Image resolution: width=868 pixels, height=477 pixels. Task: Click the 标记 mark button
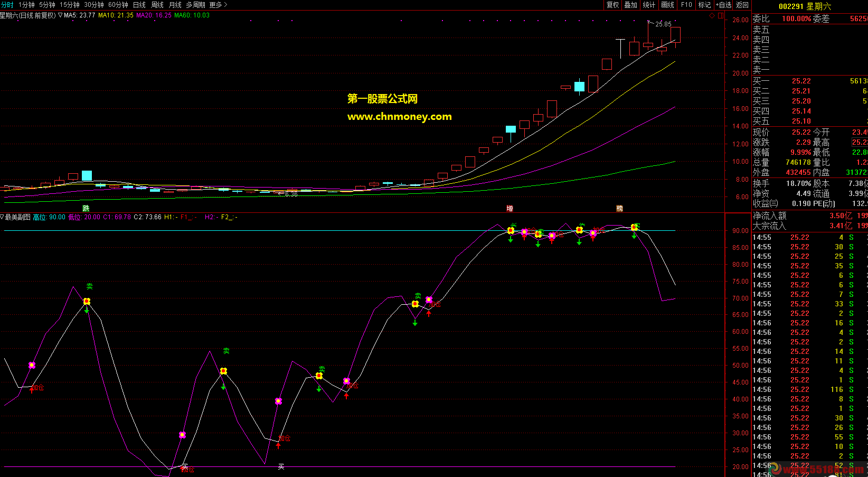(705, 5)
